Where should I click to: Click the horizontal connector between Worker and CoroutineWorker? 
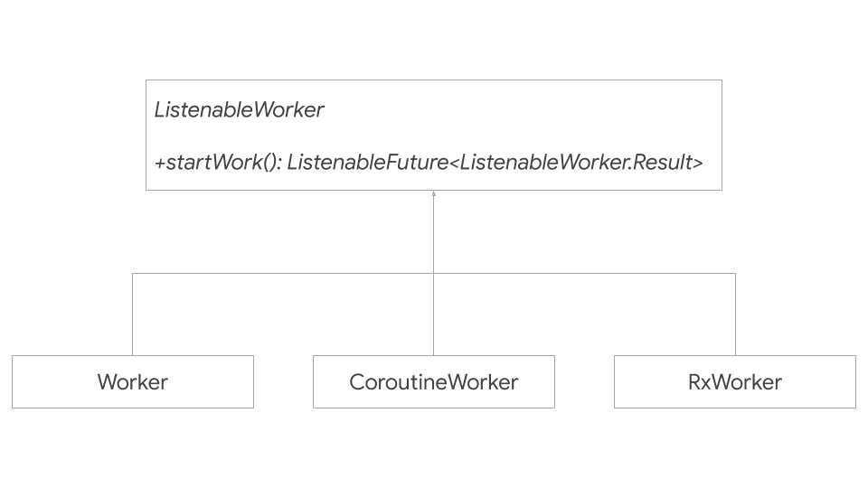[283, 273]
